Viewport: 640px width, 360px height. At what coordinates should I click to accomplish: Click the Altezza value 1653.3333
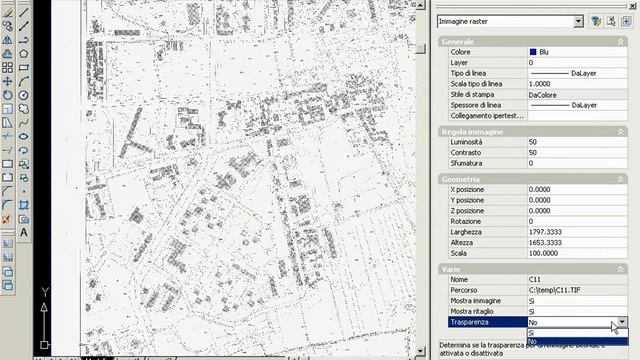(578, 242)
